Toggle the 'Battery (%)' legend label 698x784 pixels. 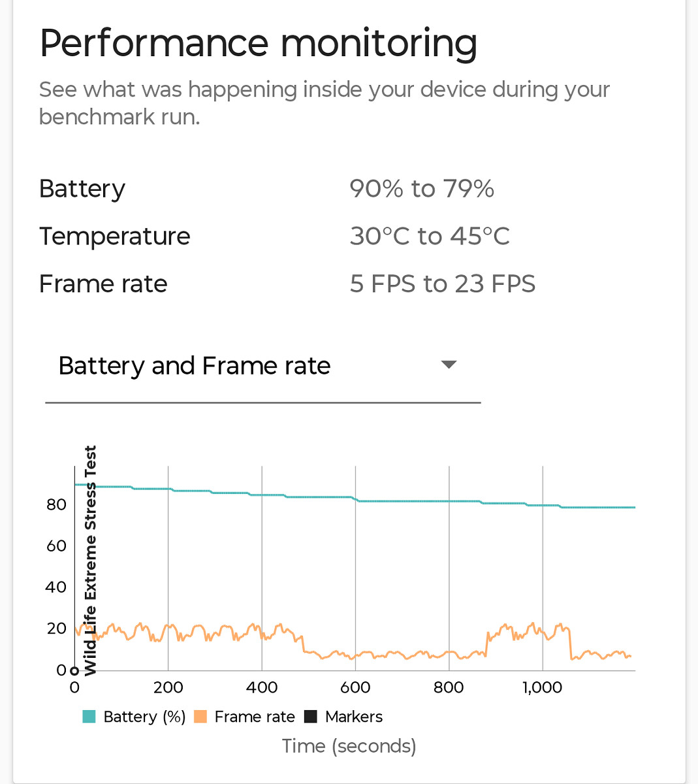point(144,717)
